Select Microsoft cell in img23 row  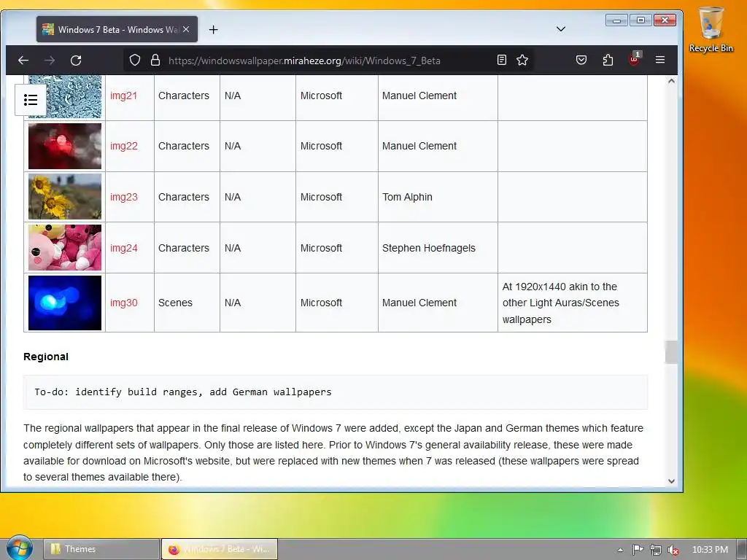(x=337, y=197)
